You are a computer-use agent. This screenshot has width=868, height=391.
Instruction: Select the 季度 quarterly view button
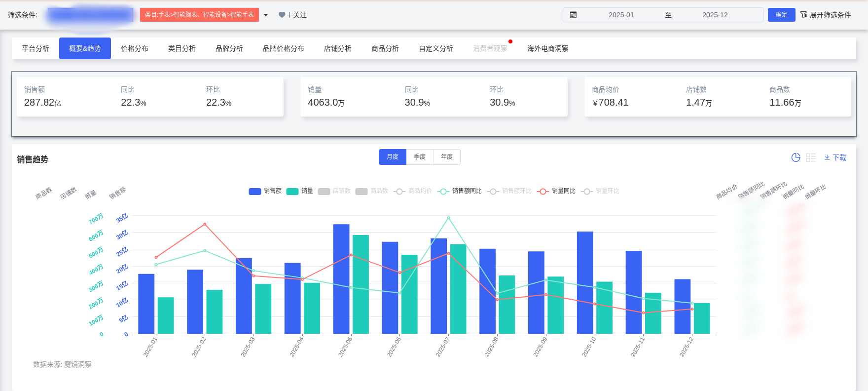(x=420, y=157)
